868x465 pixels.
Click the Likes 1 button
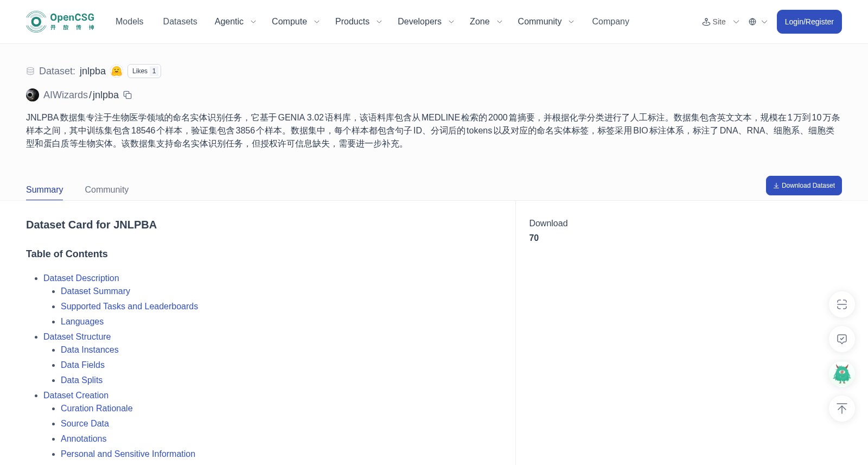click(x=144, y=71)
